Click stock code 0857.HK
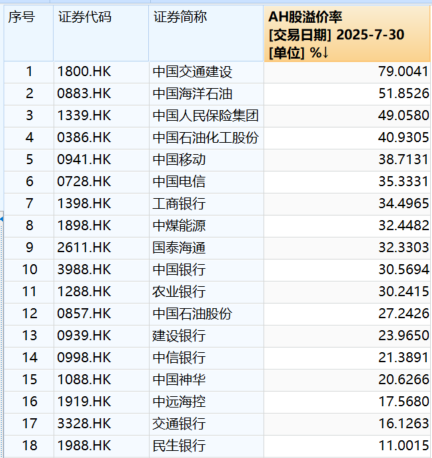 [84, 313]
